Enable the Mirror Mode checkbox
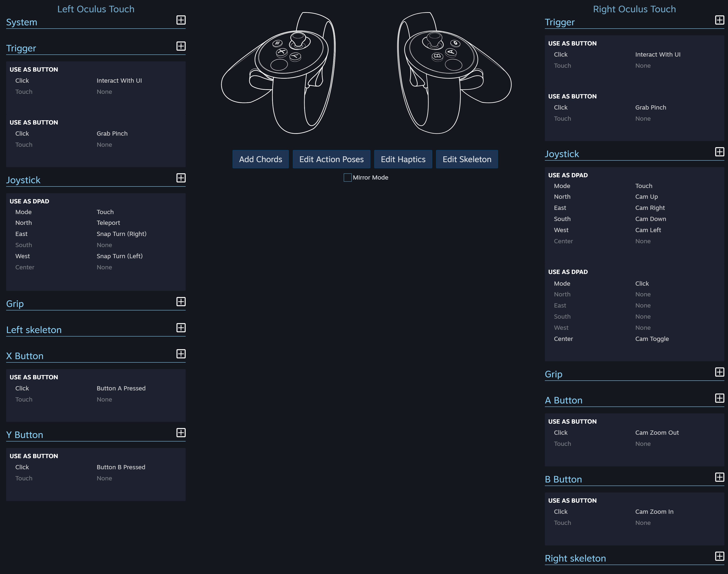The height and width of the screenshot is (574, 728). (x=347, y=177)
